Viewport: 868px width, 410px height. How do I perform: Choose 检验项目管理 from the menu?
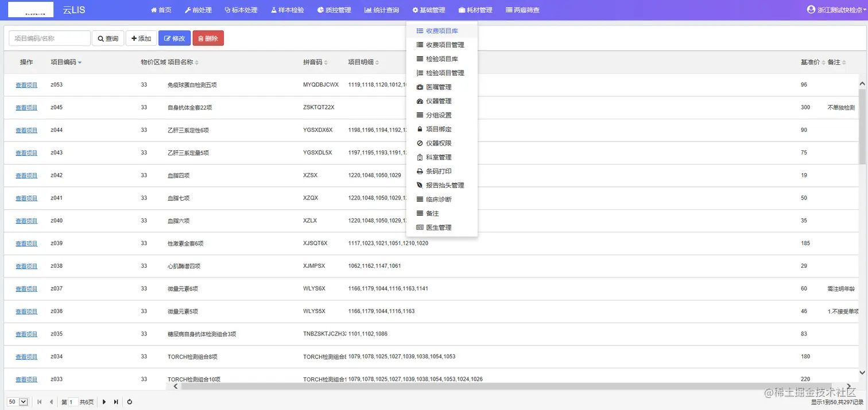click(441, 73)
